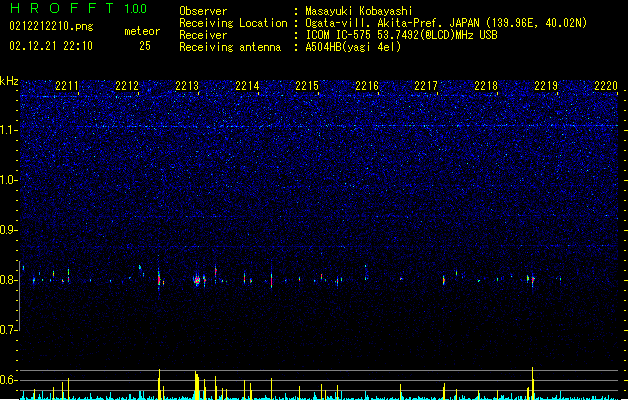Click the tallest yellow intensity spike before 2219
The image size is (629, 400).
[x=532, y=383]
